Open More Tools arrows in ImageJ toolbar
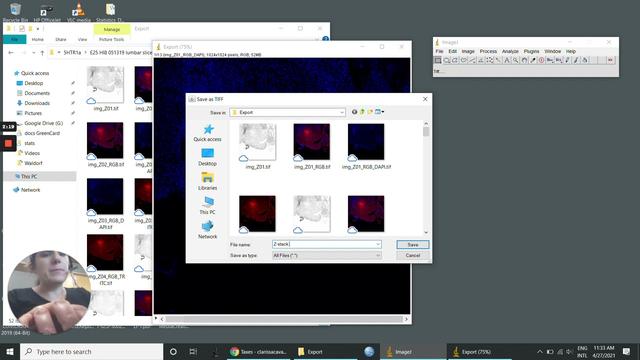The height and width of the screenshot is (360, 640). (610, 60)
